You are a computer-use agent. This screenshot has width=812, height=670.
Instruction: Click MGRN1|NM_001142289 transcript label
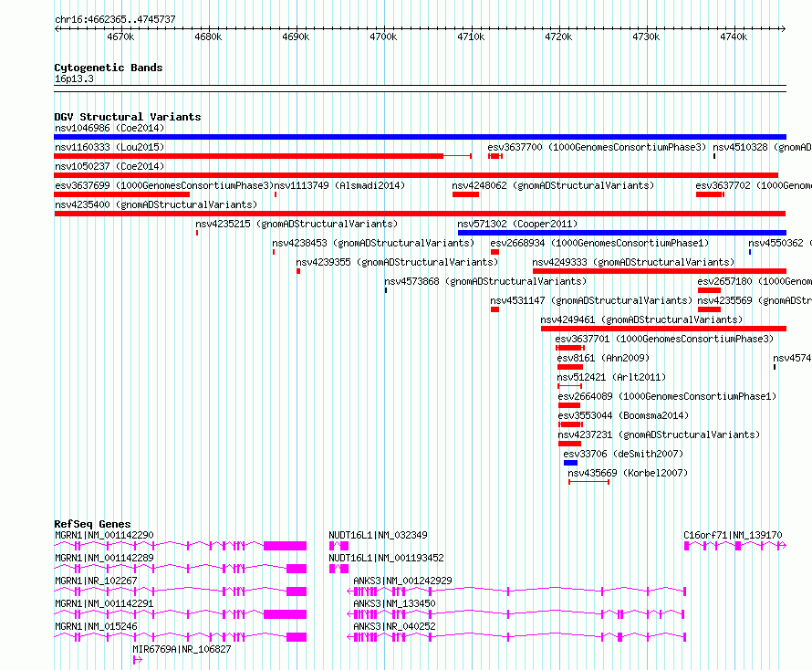point(104,558)
